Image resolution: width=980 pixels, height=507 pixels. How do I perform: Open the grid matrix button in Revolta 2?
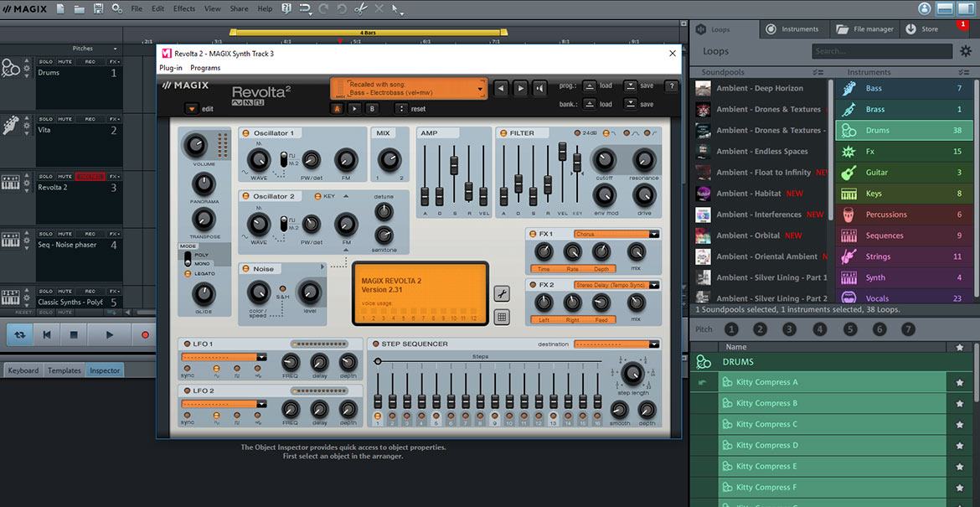[x=501, y=316]
